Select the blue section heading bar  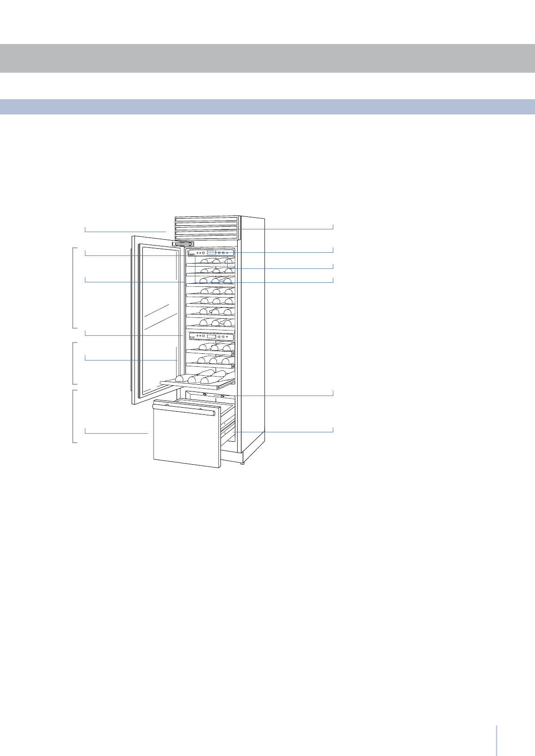click(x=267, y=107)
